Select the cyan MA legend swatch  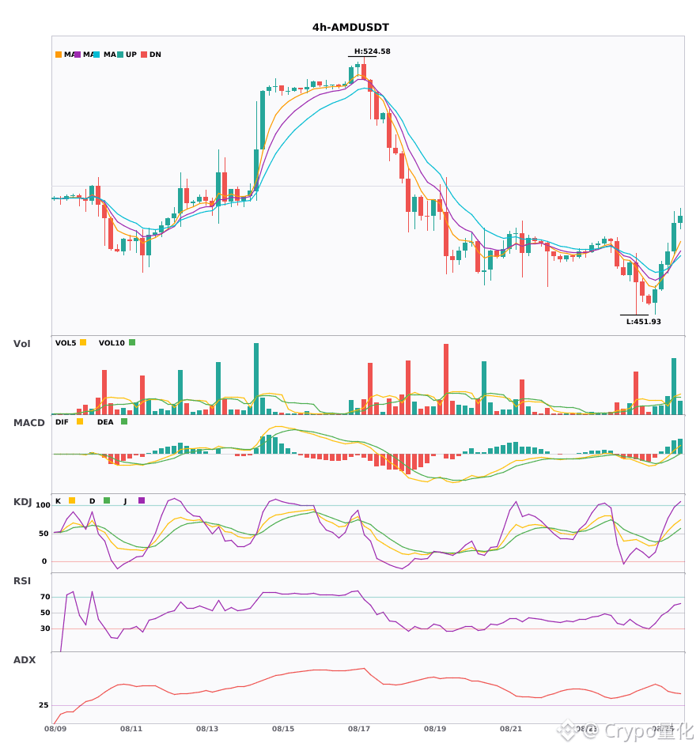pos(96,55)
